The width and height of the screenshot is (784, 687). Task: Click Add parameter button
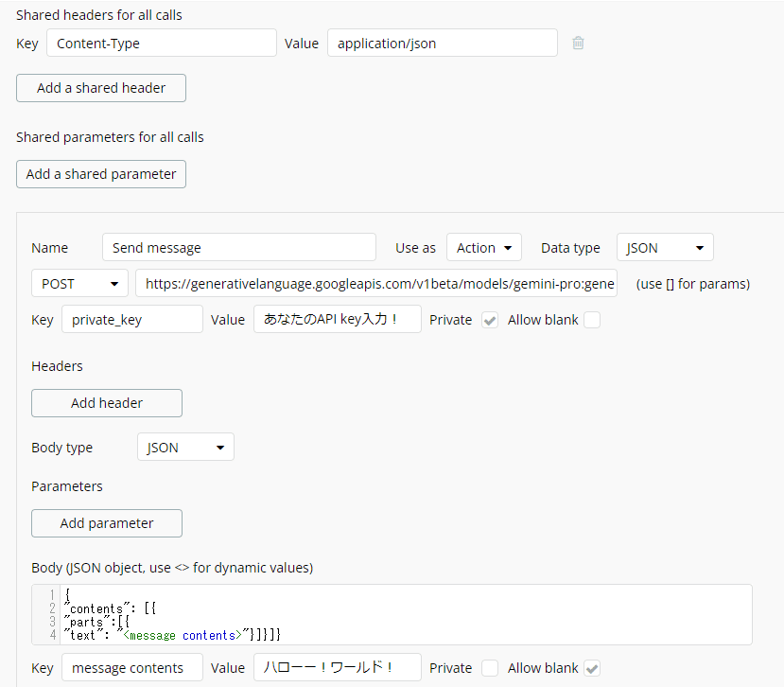[x=107, y=523]
